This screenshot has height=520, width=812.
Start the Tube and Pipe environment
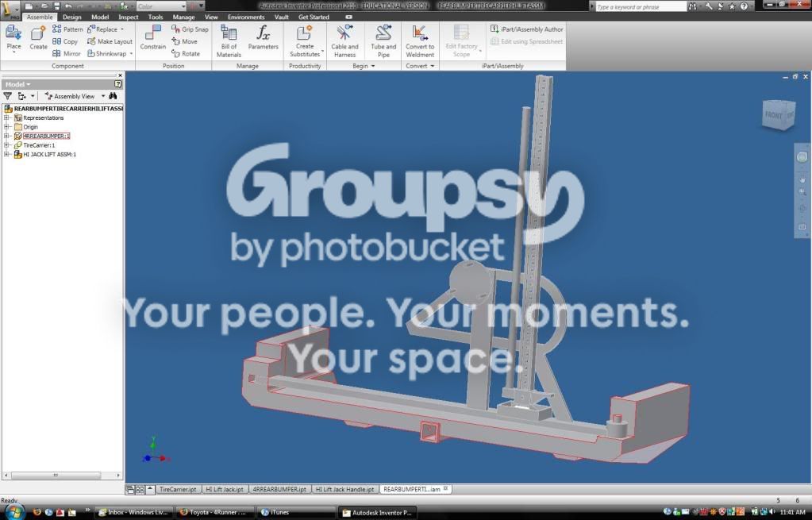383,41
